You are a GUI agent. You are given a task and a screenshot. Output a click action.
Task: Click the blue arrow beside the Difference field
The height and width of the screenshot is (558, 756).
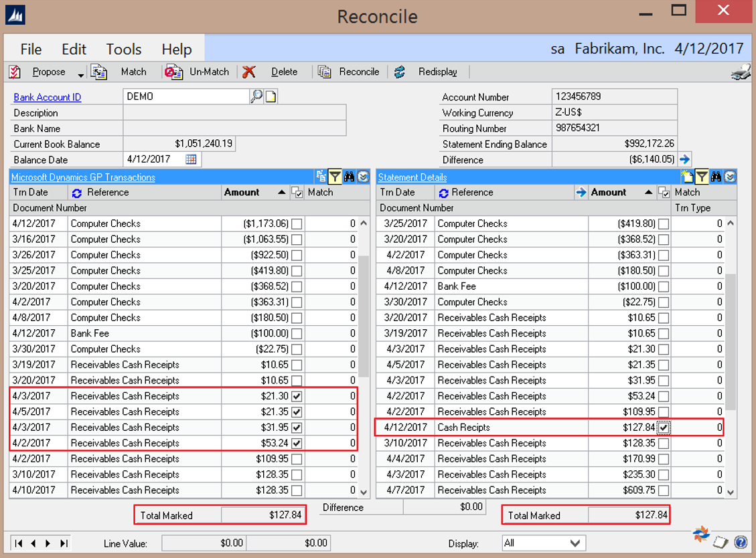pyautogui.click(x=684, y=159)
